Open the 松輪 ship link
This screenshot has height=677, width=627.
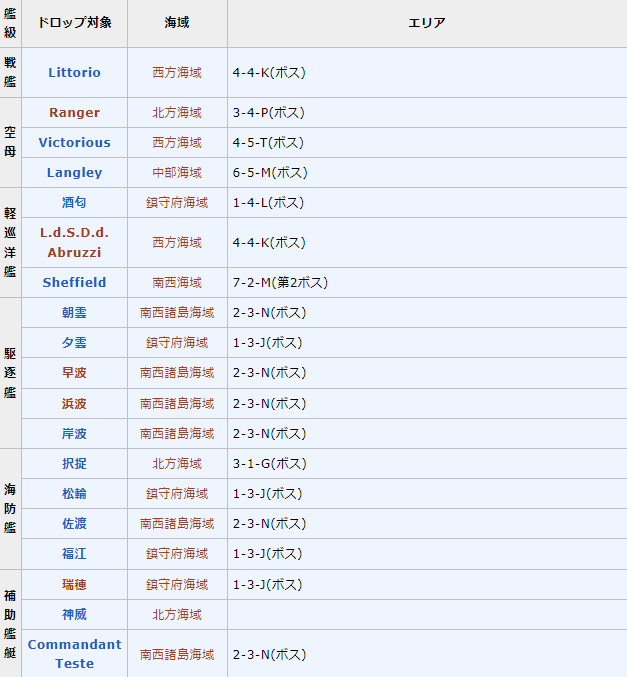click(74, 494)
